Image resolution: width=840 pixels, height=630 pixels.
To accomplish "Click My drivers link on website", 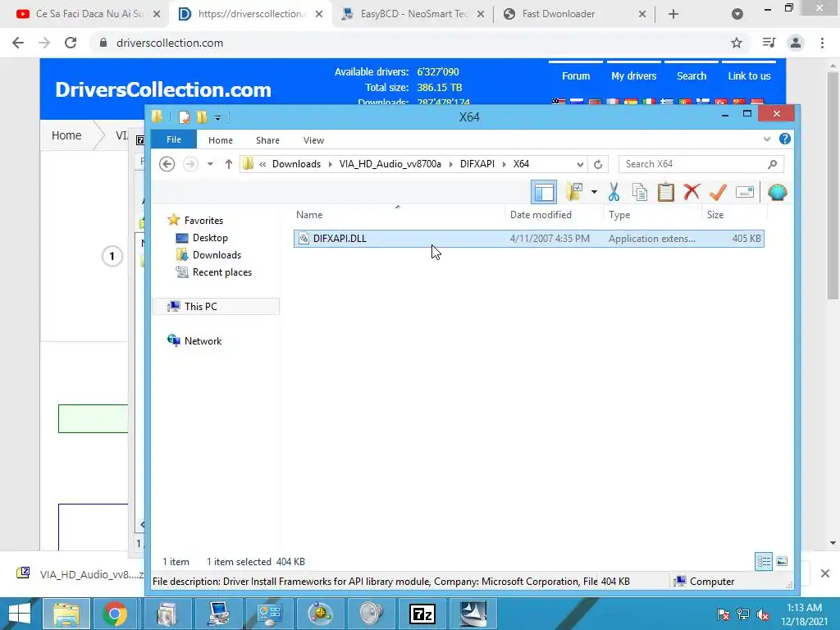I will click(x=634, y=76).
